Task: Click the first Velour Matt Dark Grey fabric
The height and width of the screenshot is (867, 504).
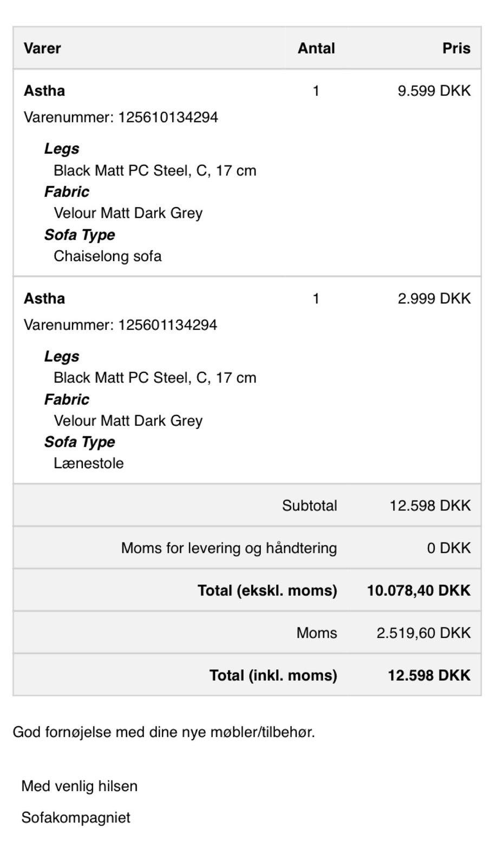Action: [128, 213]
